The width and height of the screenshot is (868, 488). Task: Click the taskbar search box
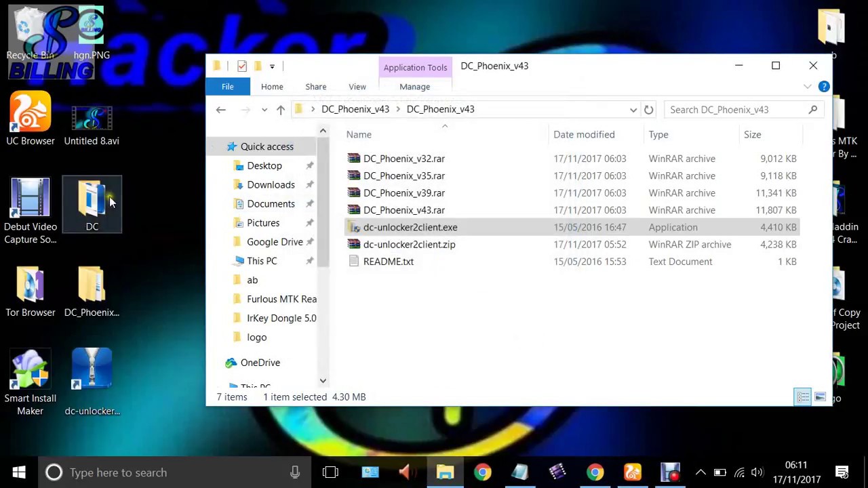tap(173, 472)
